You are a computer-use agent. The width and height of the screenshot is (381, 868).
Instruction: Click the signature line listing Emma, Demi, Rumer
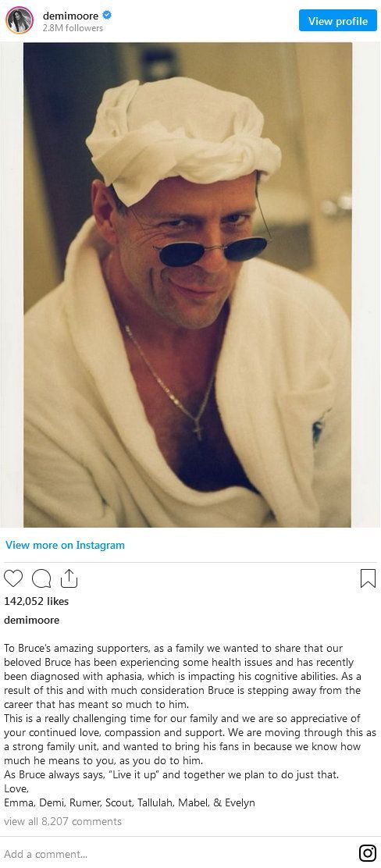pyautogui.click(x=130, y=802)
